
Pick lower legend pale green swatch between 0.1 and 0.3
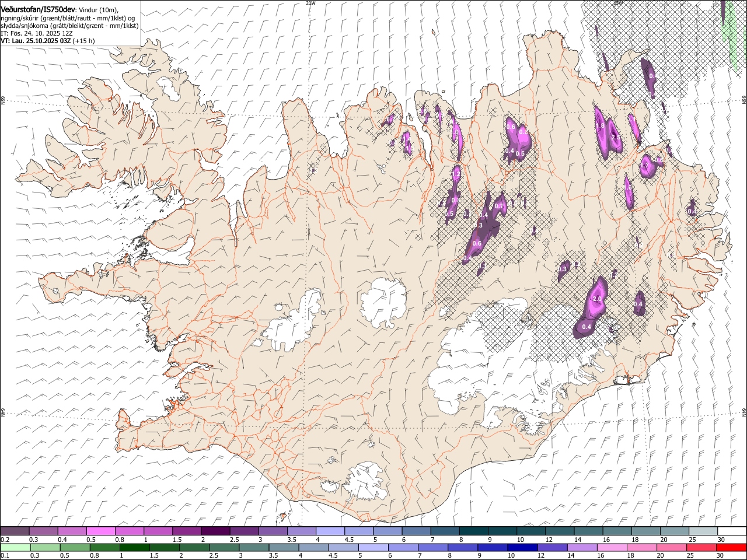coord(15,547)
